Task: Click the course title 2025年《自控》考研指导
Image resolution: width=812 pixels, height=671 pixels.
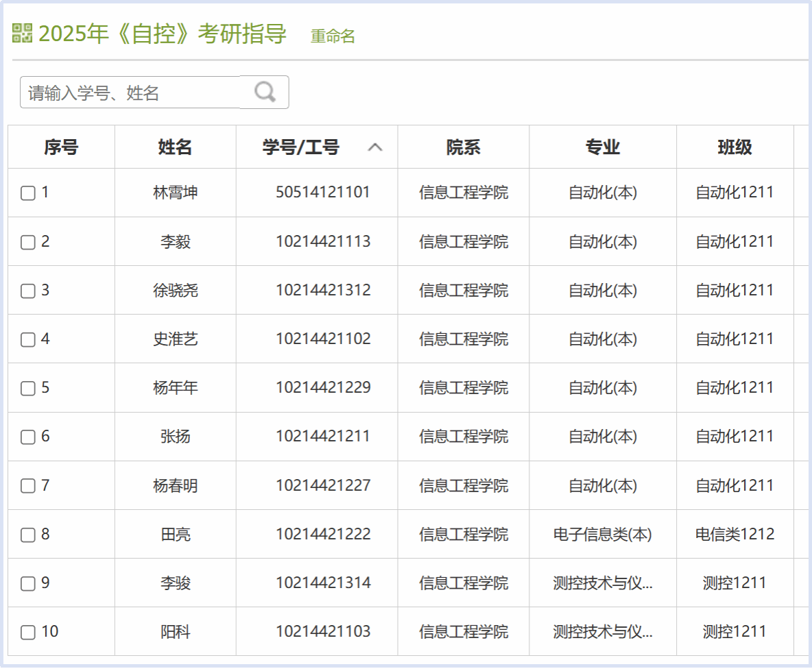Action: [x=163, y=34]
